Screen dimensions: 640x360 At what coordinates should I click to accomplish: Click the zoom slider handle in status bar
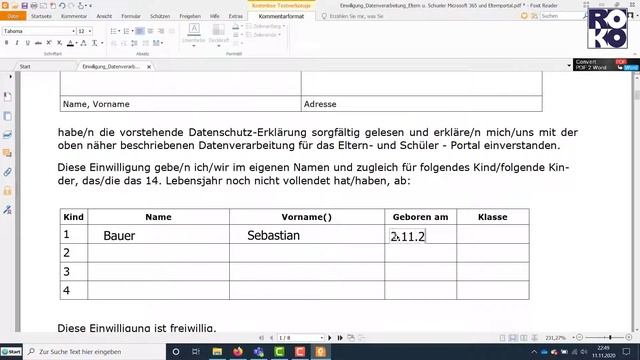[610, 338]
